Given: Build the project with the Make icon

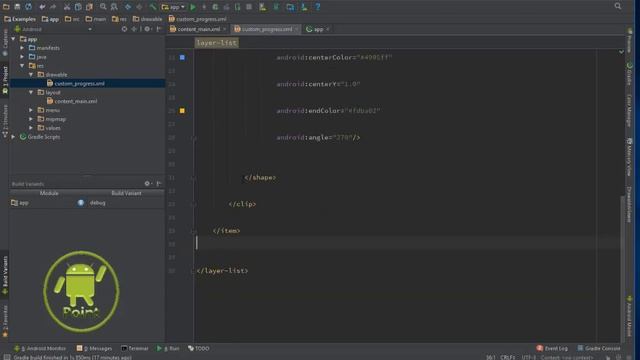Looking at the screenshot, I should pyautogui.click(x=153, y=7).
